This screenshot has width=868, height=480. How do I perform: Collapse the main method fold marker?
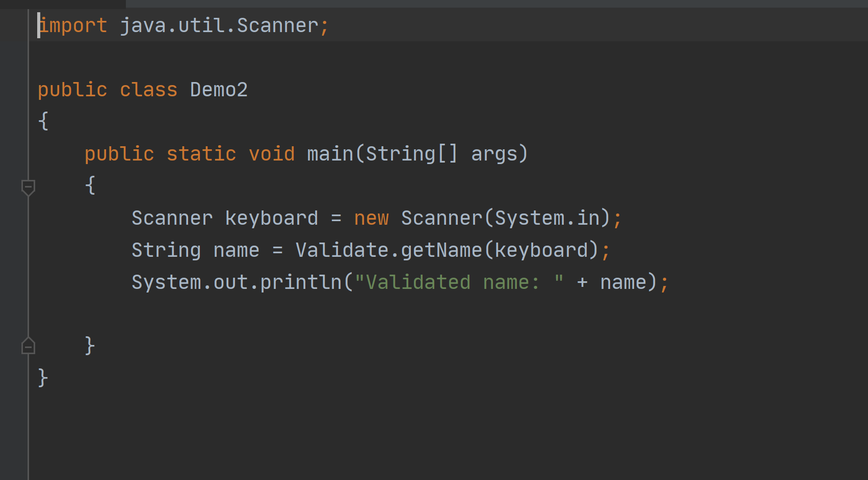[x=29, y=187]
